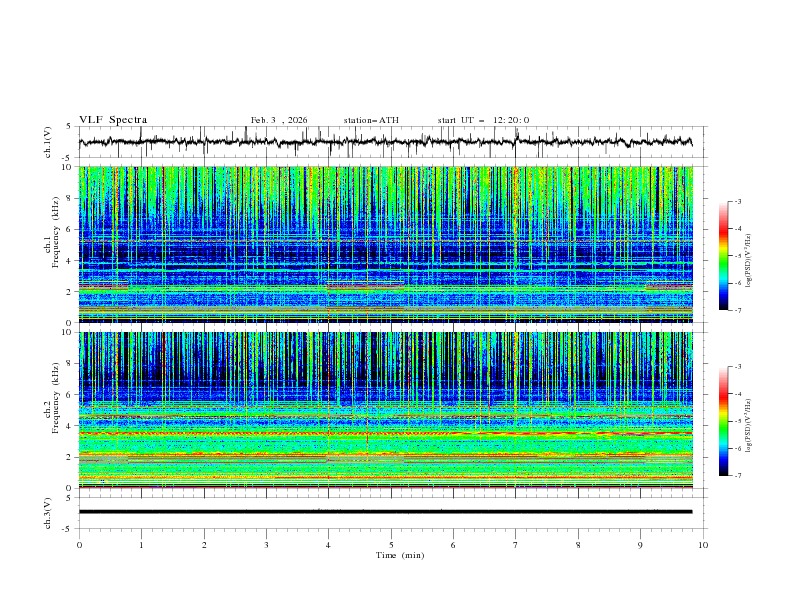Pick the ch.2 spectrogram color bar
The height and width of the screenshot is (612, 792).
pyautogui.click(x=724, y=421)
